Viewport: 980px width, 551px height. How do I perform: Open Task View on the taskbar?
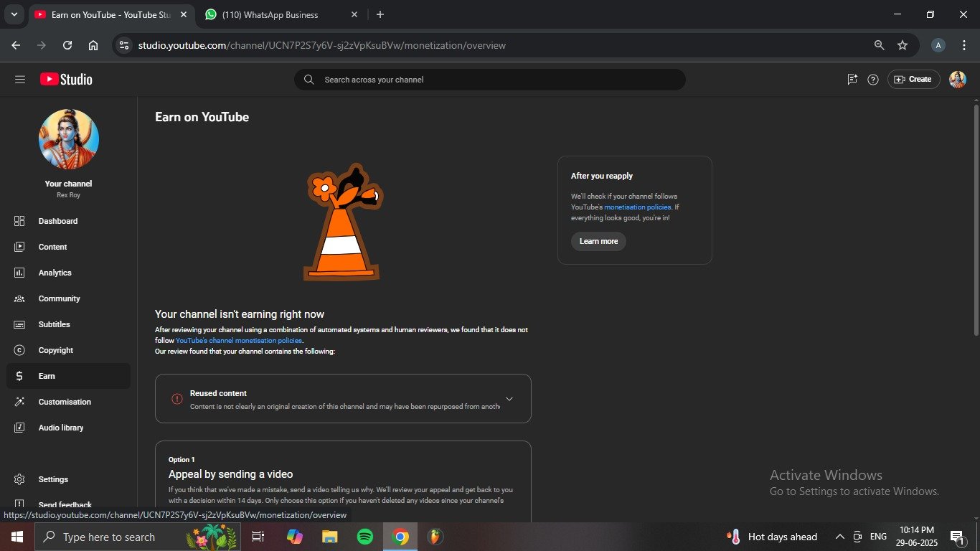[258, 537]
